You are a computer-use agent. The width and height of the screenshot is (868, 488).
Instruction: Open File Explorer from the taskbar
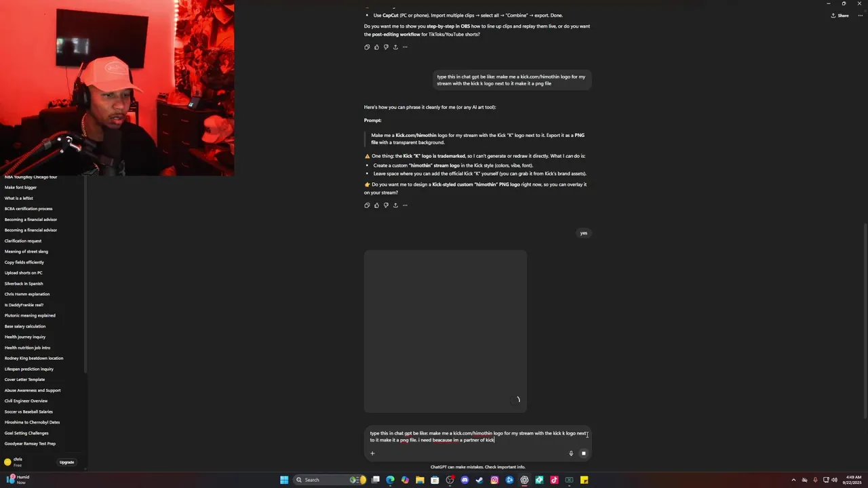tap(420, 480)
